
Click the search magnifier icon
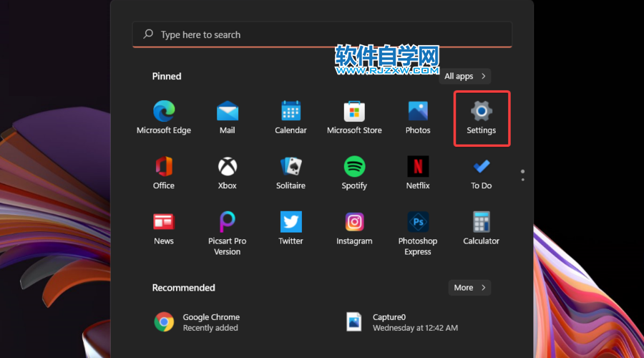[148, 34]
